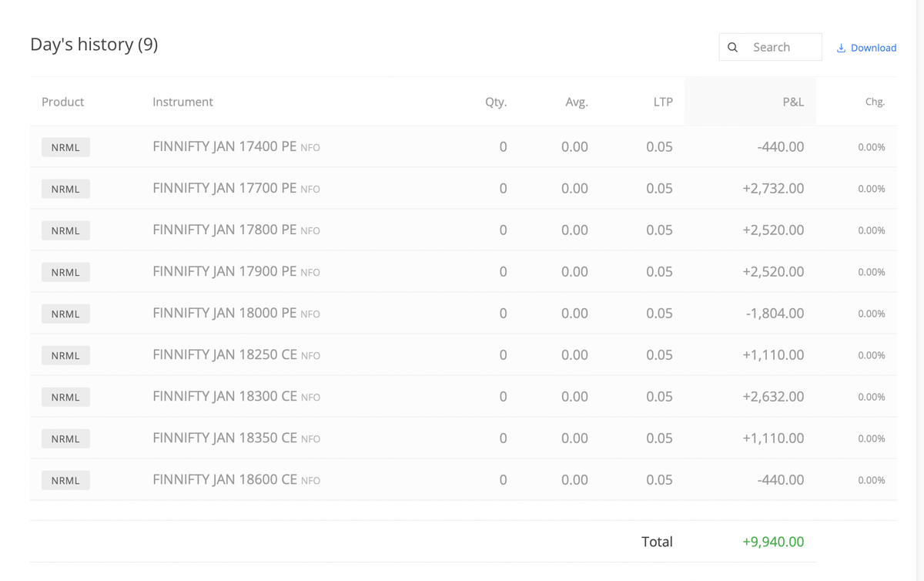This screenshot has height=581, width=924.
Task: Click the magnifier icon in search box
Action: pyautogui.click(x=732, y=48)
